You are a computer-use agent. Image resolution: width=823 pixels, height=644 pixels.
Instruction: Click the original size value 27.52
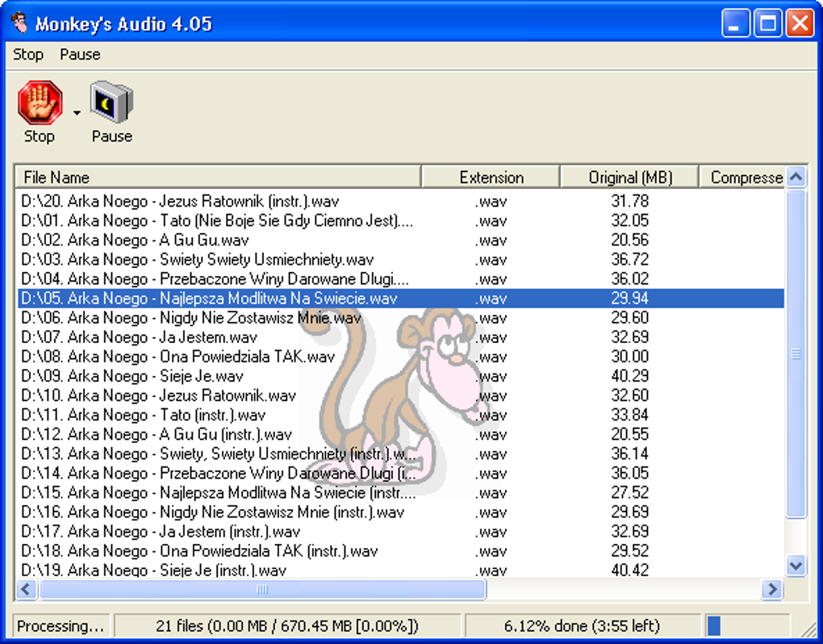click(630, 492)
